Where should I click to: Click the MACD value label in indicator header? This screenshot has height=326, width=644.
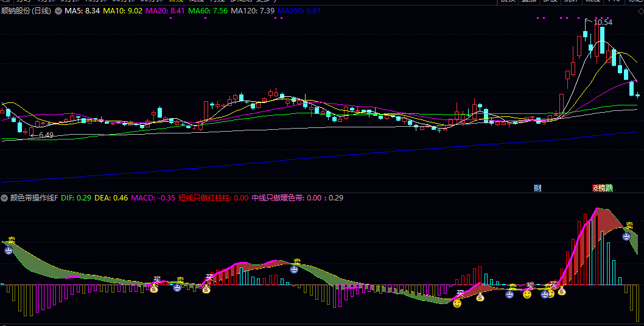pos(153,198)
